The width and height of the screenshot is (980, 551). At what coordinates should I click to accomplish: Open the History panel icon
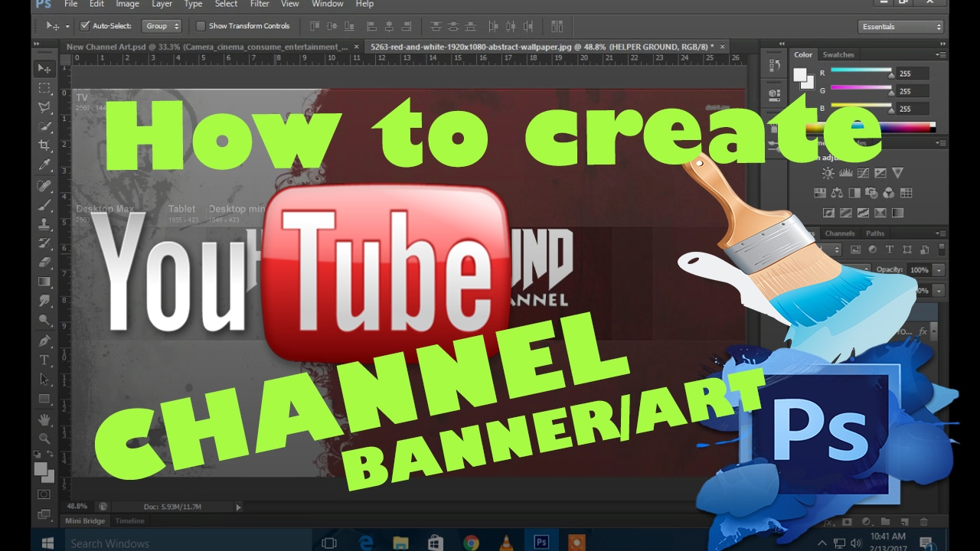773,67
